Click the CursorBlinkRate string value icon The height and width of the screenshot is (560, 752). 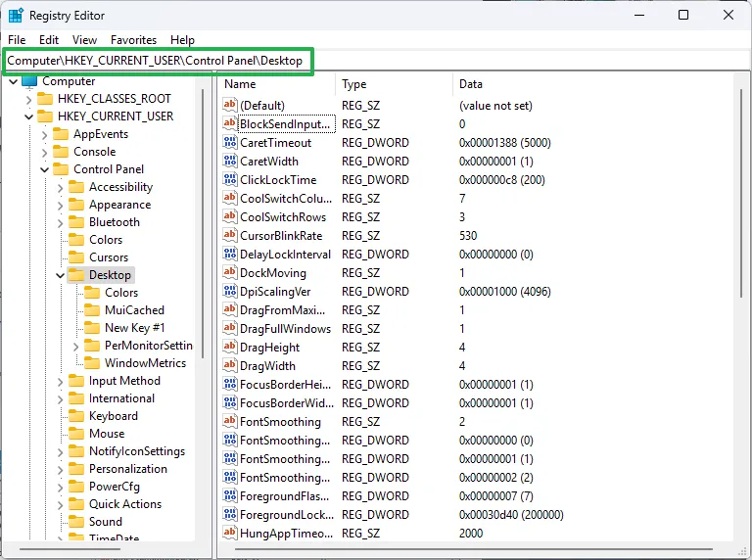point(230,236)
